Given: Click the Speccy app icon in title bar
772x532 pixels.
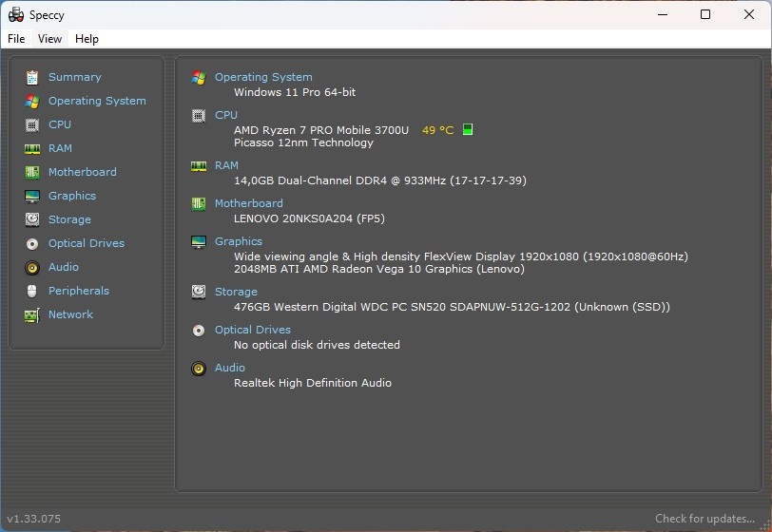Looking at the screenshot, I should [16, 15].
